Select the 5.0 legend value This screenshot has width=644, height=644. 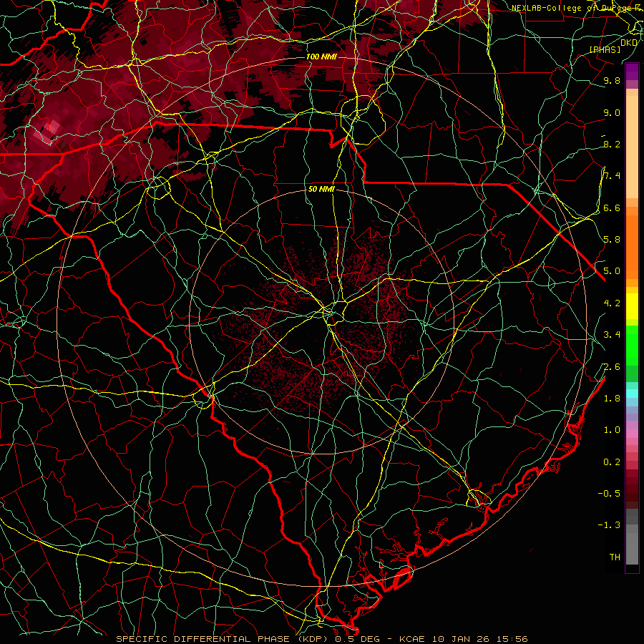pos(612,271)
